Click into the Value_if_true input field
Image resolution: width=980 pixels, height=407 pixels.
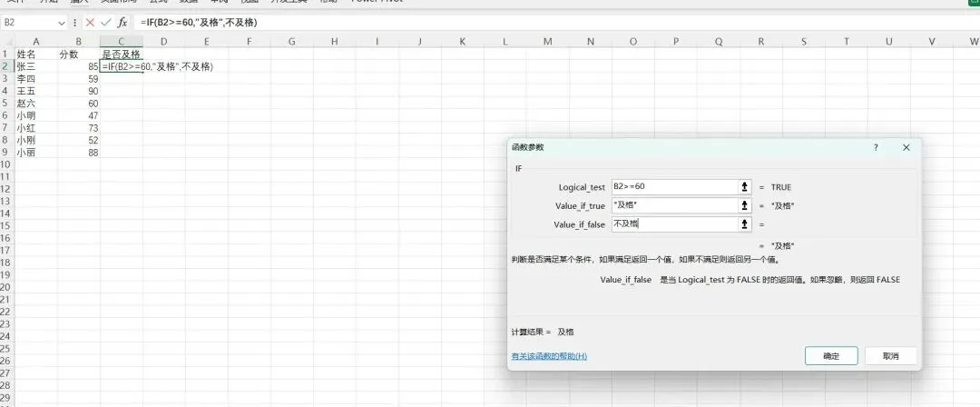tap(674, 205)
